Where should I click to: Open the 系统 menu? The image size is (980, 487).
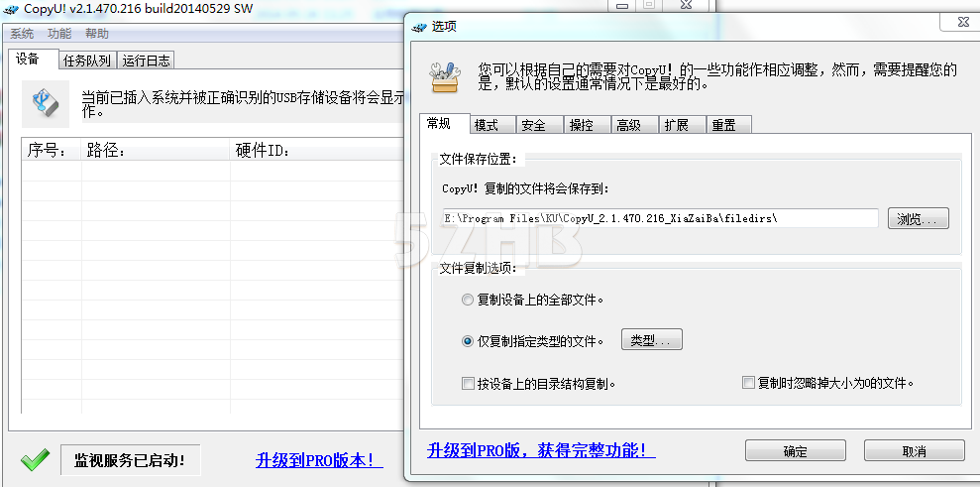(x=22, y=33)
